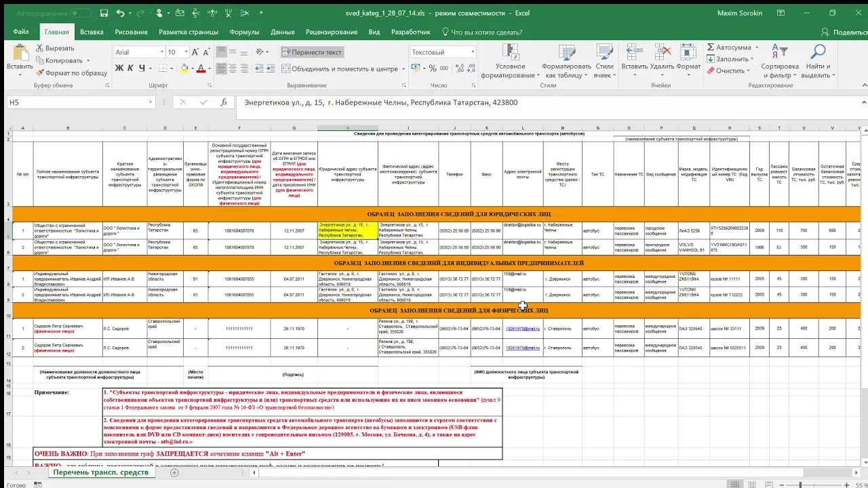Switch to the Вставка tab
Screen dimensions: 868x488
92,32
